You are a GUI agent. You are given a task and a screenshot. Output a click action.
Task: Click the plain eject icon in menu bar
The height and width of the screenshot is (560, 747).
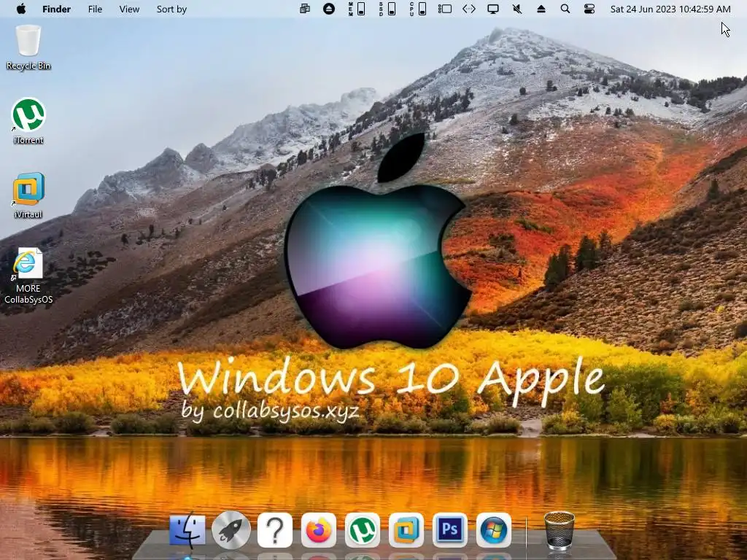[541, 9]
